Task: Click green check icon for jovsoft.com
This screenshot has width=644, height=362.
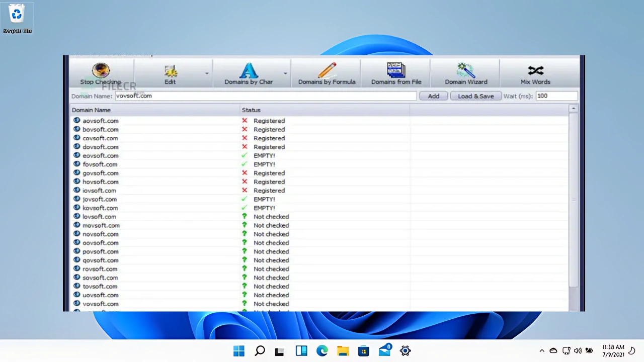Action: (245, 199)
